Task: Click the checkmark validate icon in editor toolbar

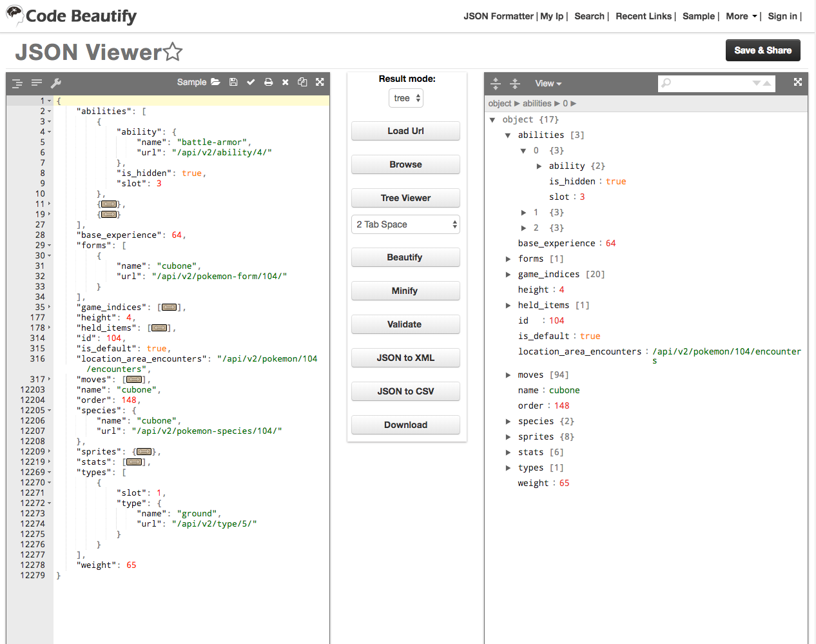Action: tap(251, 82)
